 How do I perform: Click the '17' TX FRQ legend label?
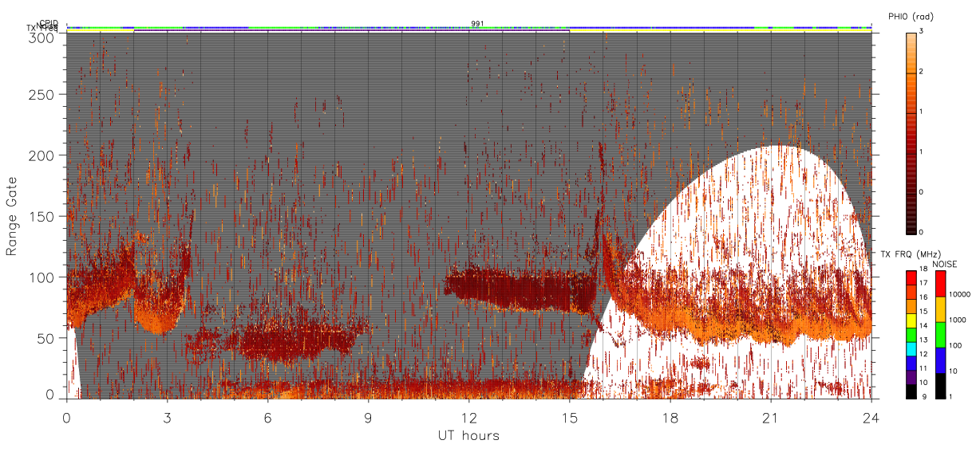(x=924, y=282)
